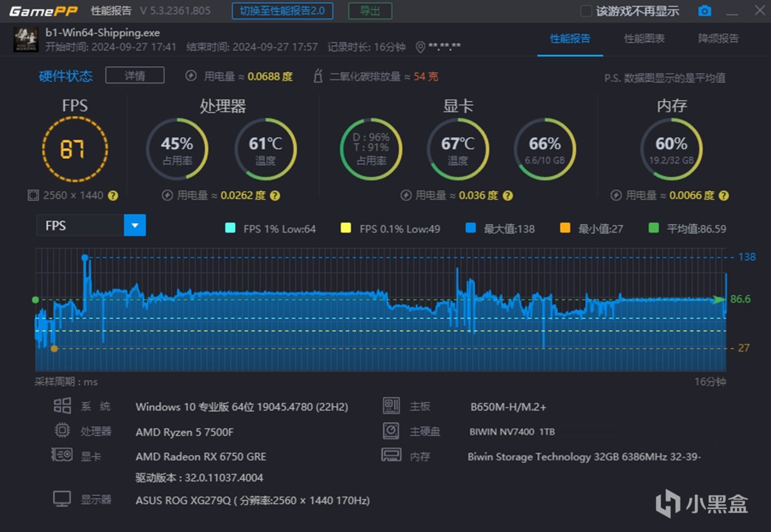
Task: Click the green 平均值 legend swatch
Action: [x=654, y=228]
